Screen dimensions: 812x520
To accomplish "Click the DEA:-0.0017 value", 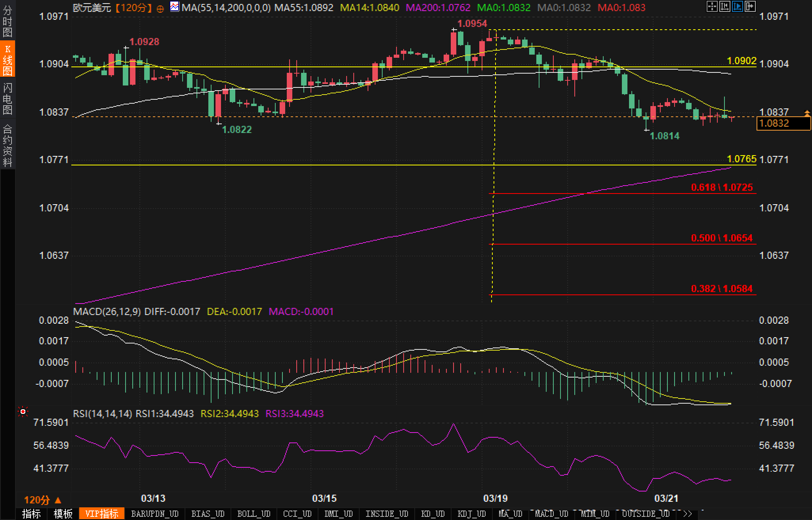I will click(x=234, y=311).
